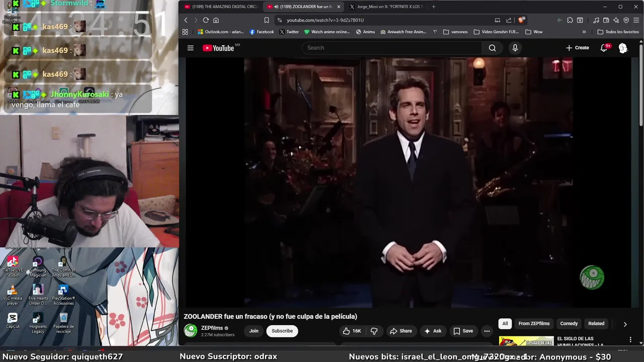Open the Twitter bookmark
The width and height of the screenshot is (644, 362).
coord(289,32)
